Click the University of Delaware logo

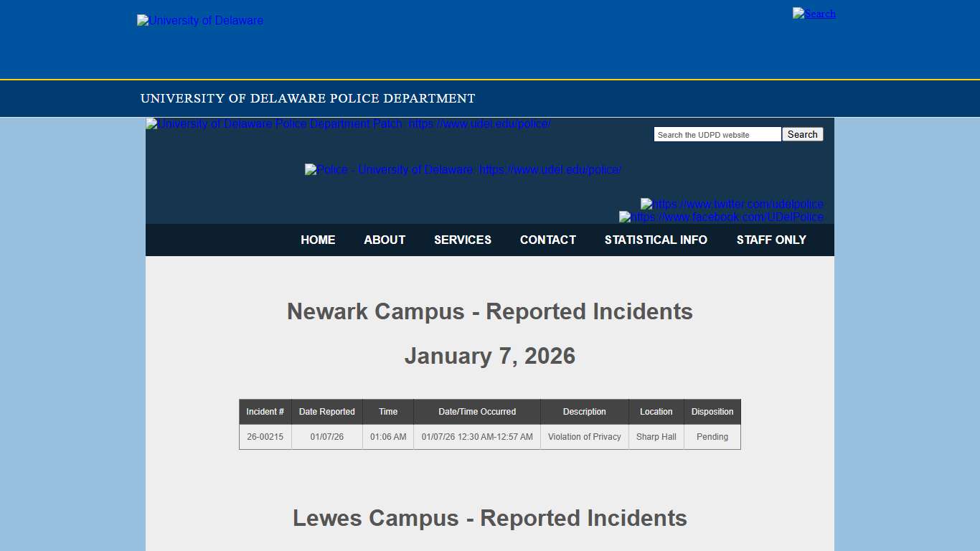pyautogui.click(x=199, y=20)
